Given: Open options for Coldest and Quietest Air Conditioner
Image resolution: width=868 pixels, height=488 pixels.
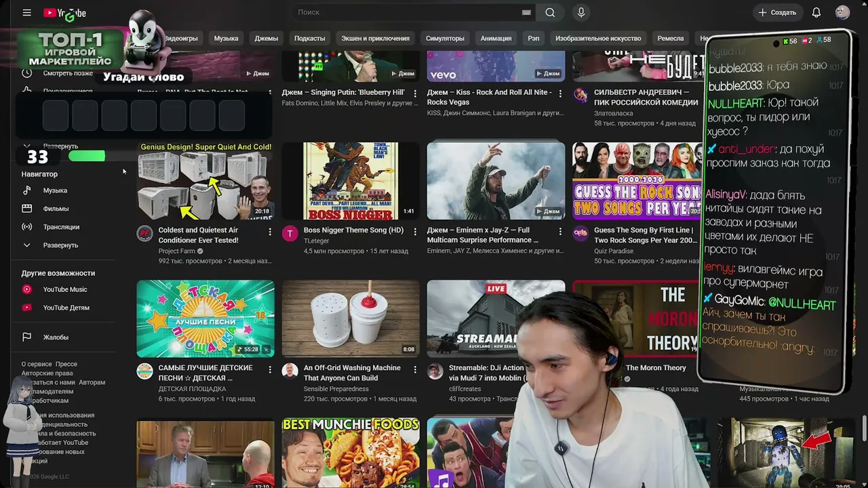Looking at the screenshot, I should point(270,232).
